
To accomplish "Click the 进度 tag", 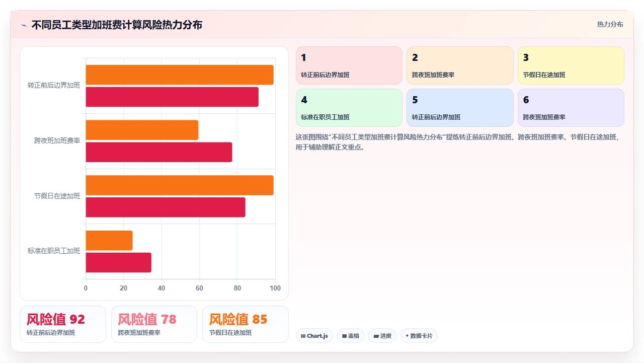I will tap(382, 336).
